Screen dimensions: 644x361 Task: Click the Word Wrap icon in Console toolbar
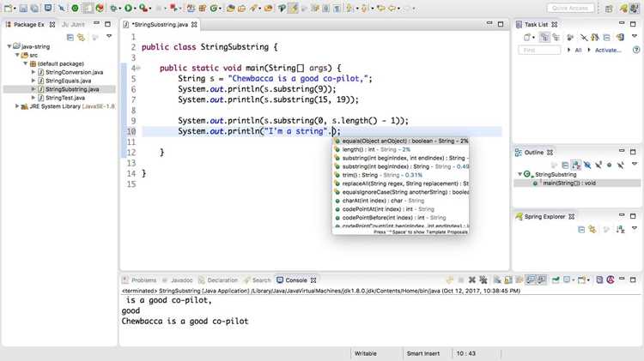519,280
